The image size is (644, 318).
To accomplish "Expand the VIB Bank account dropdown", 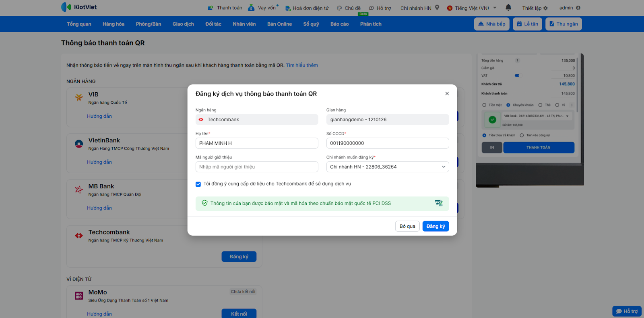I will click(x=567, y=116).
